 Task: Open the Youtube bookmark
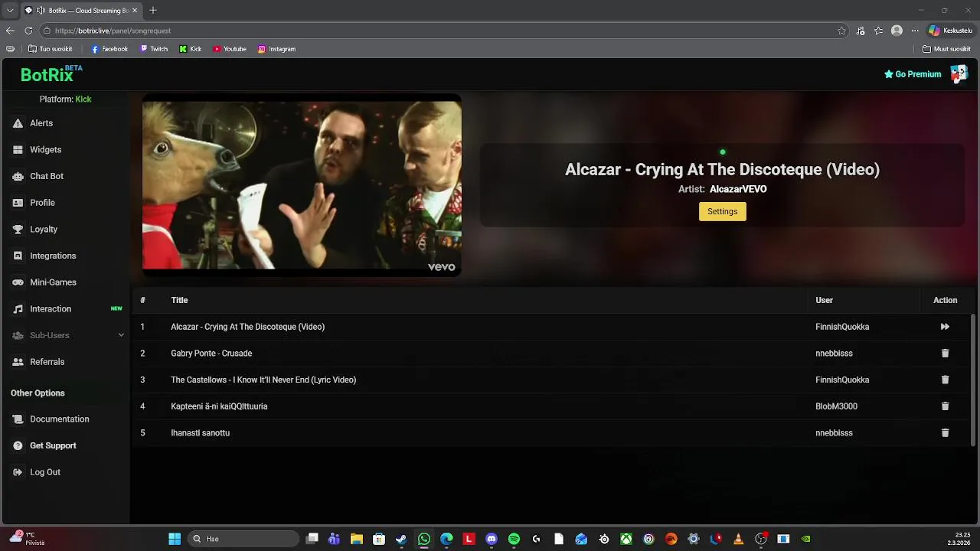coord(230,49)
